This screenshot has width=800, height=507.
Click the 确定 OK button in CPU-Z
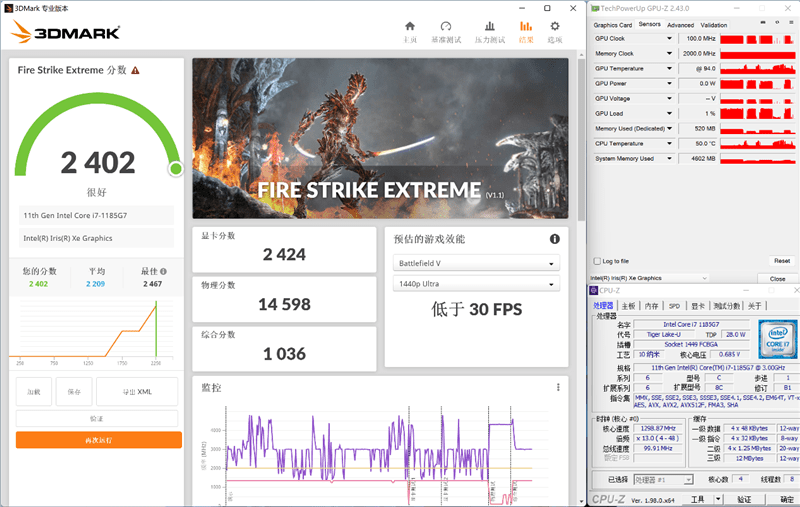(786, 499)
